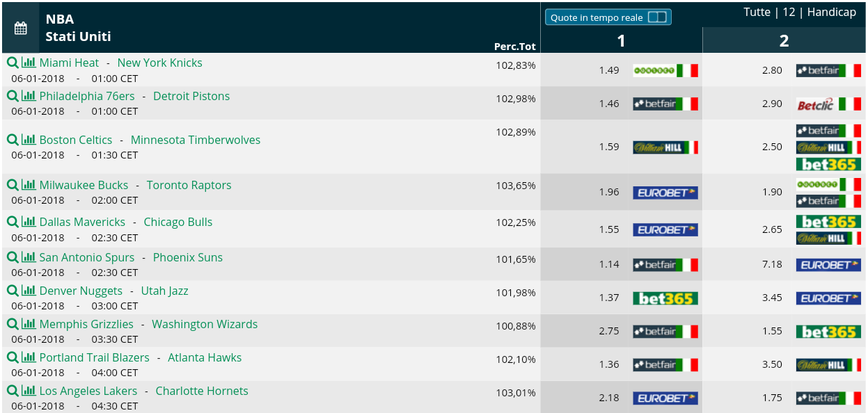Open the Charlotte Hornets team link

tap(202, 391)
